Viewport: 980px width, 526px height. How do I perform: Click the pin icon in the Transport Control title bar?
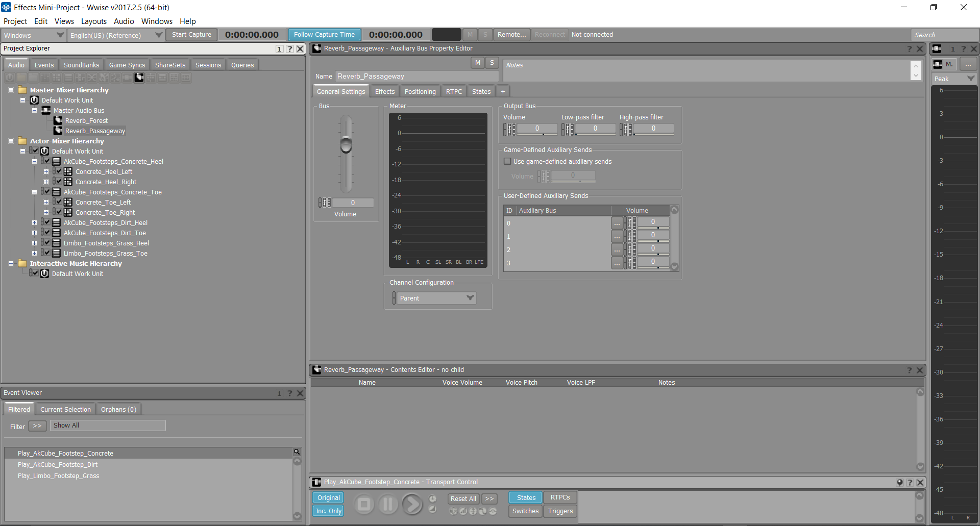click(x=899, y=482)
